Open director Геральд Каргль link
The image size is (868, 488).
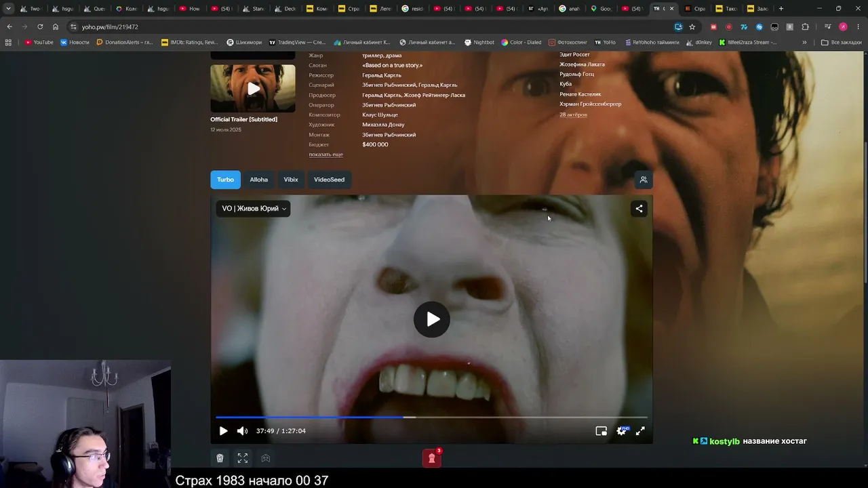pyautogui.click(x=382, y=75)
